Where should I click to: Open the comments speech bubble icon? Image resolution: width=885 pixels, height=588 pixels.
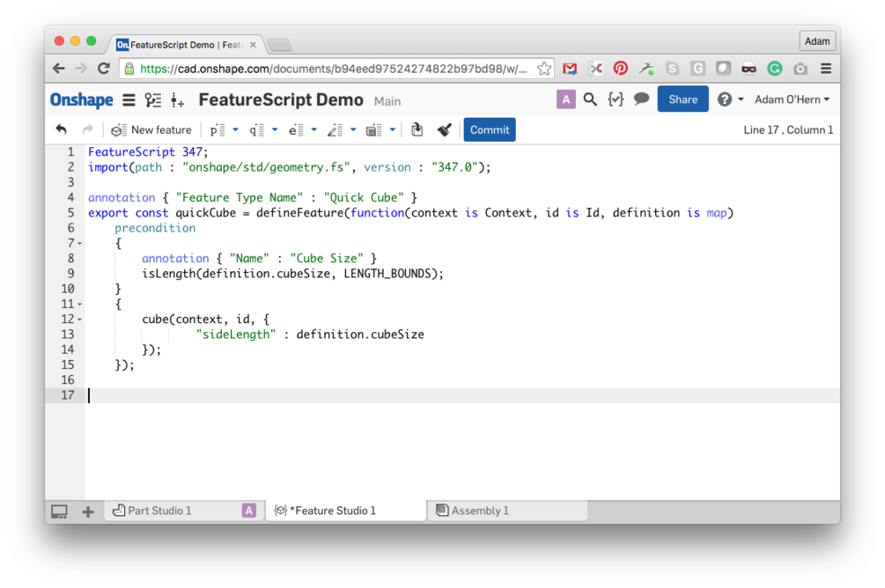(x=641, y=99)
